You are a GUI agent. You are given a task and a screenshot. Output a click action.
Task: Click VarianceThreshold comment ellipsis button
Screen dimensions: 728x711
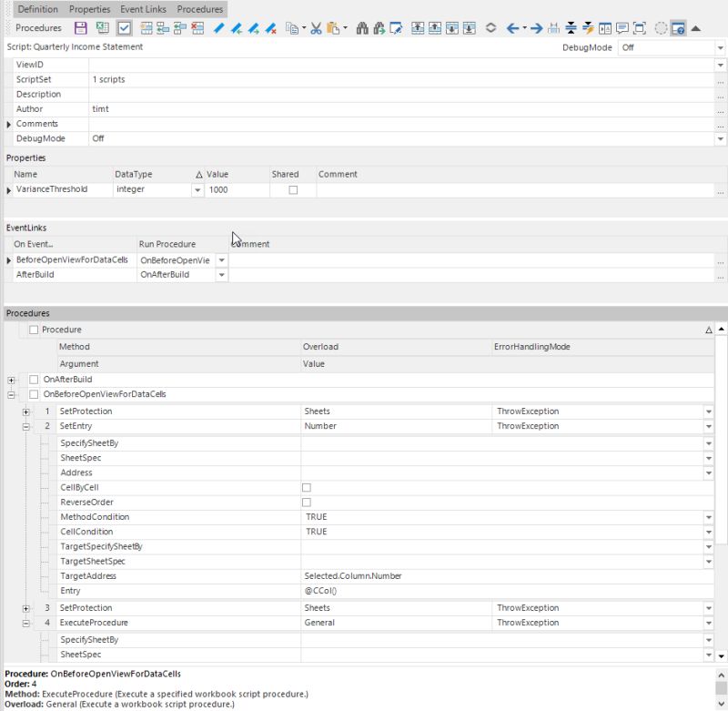pyautogui.click(x=720, y=190)
